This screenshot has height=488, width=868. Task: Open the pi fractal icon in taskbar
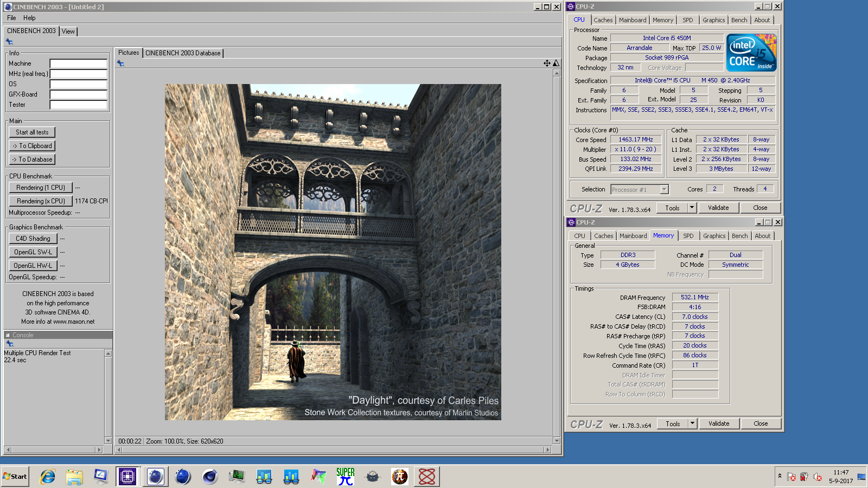400,477
